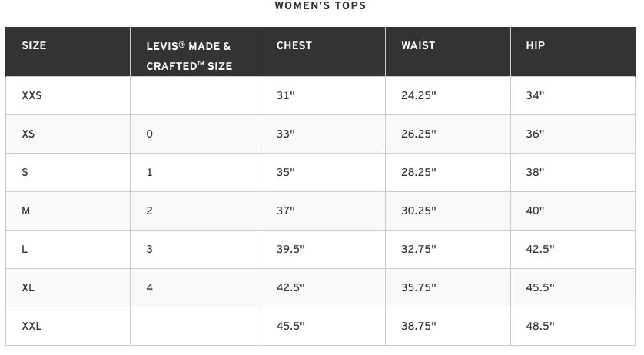Click the 48.5" hip measurement cell
The image size is (644, 355).
(x=540, y=327)
